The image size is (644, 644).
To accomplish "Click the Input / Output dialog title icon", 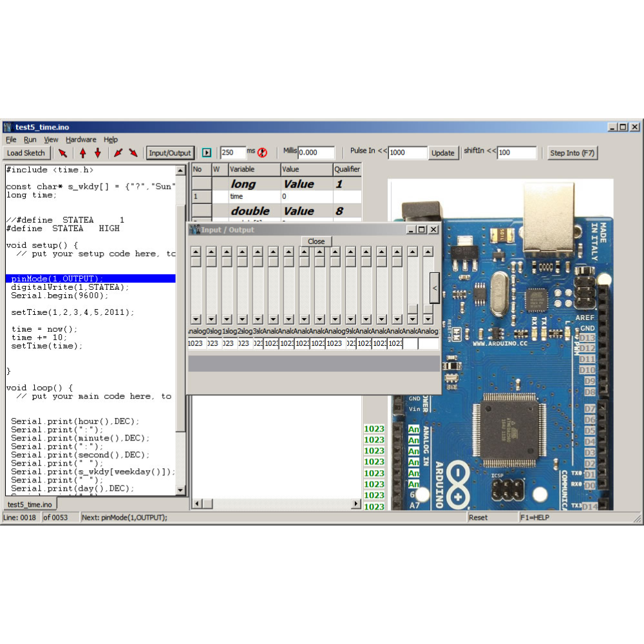I will point(194,230).
